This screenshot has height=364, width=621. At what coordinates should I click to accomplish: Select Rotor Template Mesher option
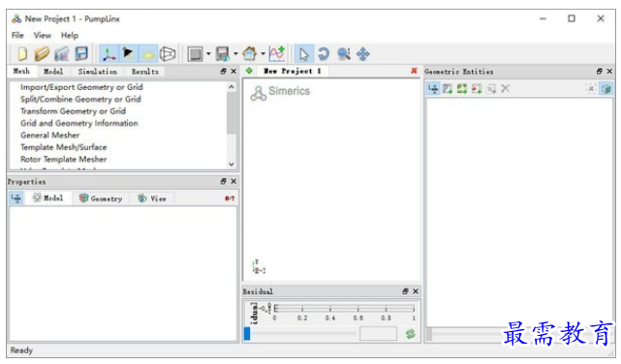tap(64, 159)
